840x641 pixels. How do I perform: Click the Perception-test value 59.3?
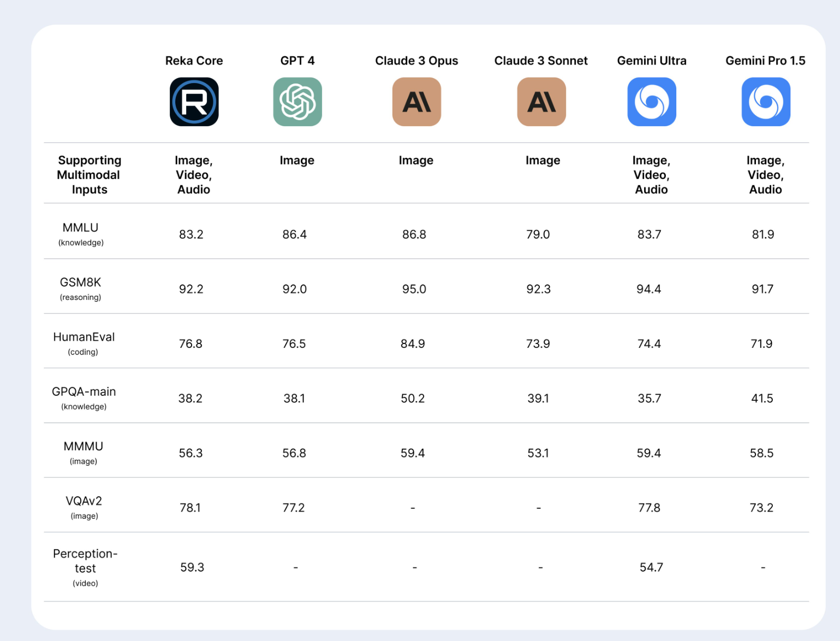coord(192,567)
